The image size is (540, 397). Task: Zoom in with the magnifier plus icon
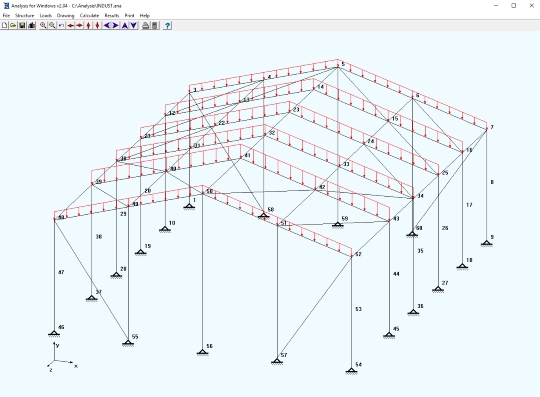[43, 25]
